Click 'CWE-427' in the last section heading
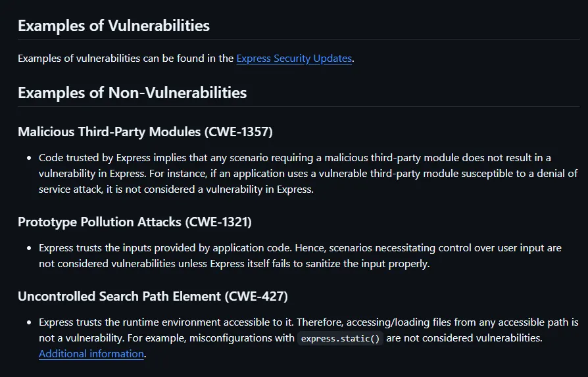 257,296
